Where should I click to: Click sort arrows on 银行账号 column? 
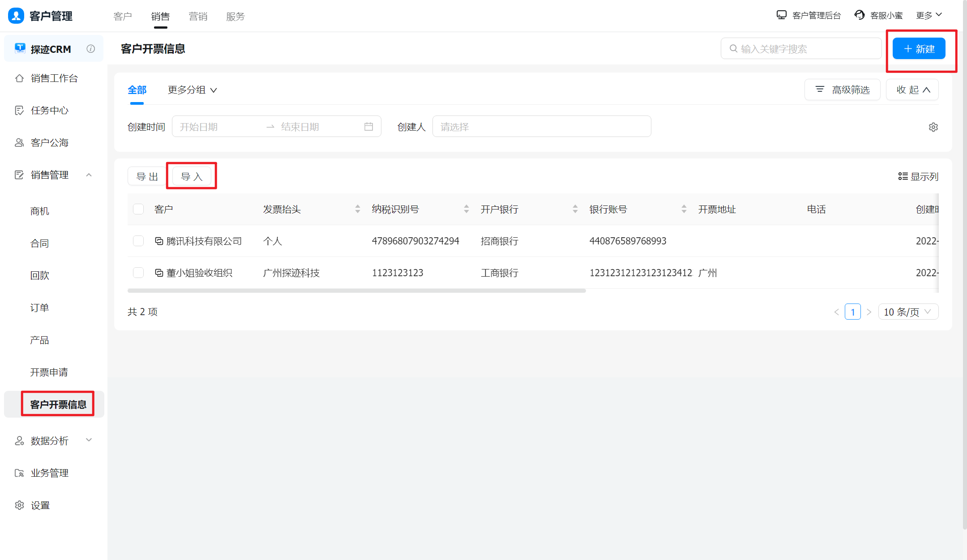(x=684, y=209)
